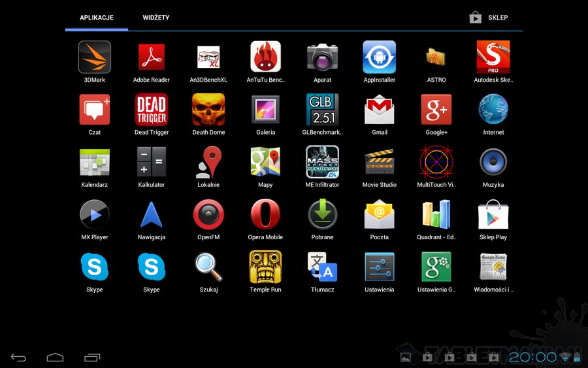Open An3DBenchXL benchmark app
588x368 pixels.
tap(208, 58)
